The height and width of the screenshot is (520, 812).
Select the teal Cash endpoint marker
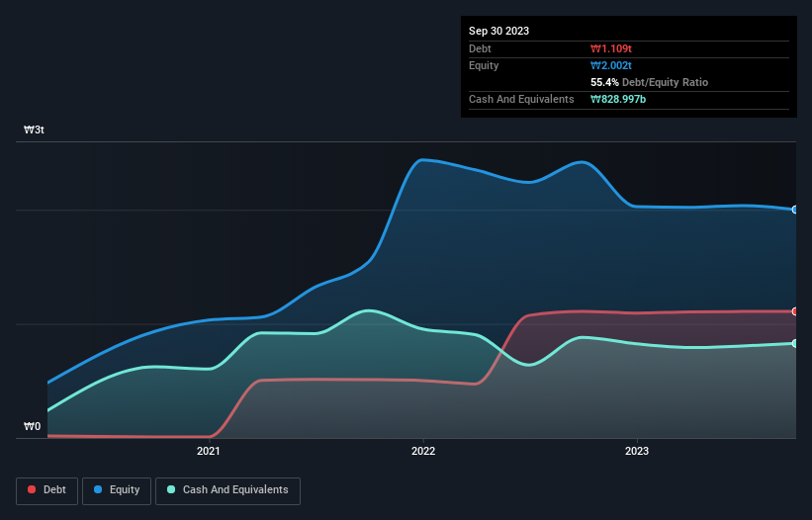[795, 344]
